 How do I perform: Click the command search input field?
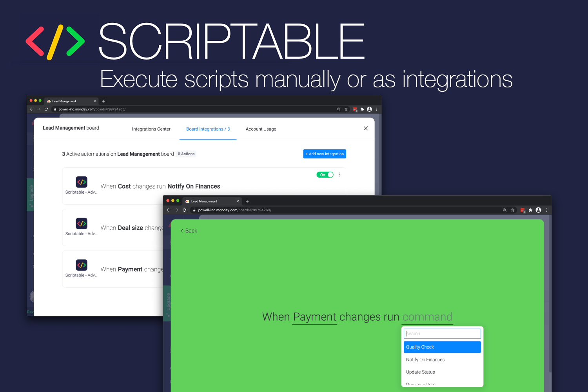(x=442, y=334)
